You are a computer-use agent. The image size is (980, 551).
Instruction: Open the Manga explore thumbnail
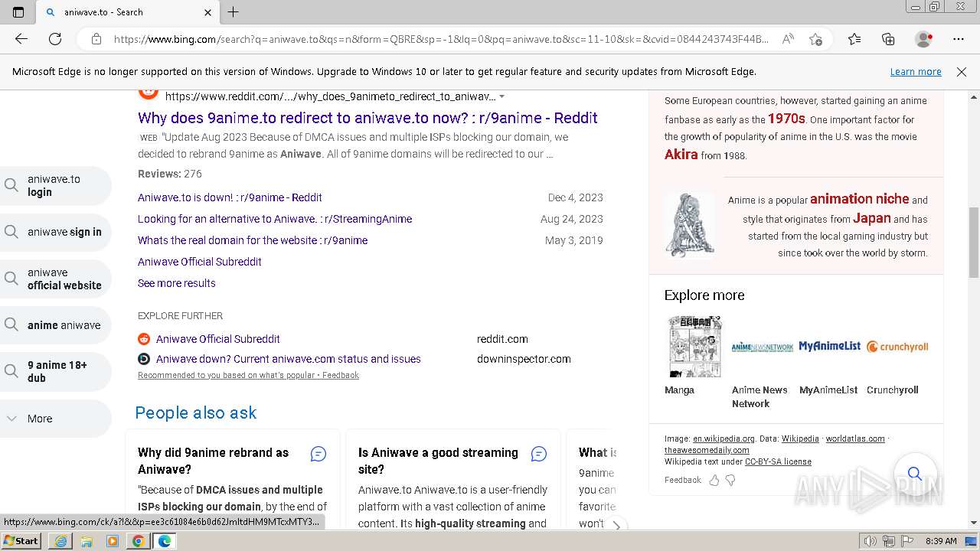(694, 346)
